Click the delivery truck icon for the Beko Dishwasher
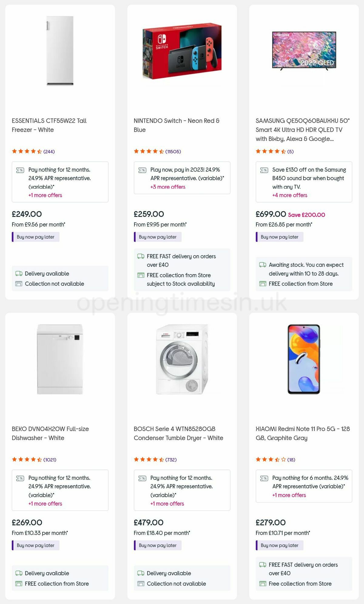Viewport: 364px width, 604px height. [19, 573]
